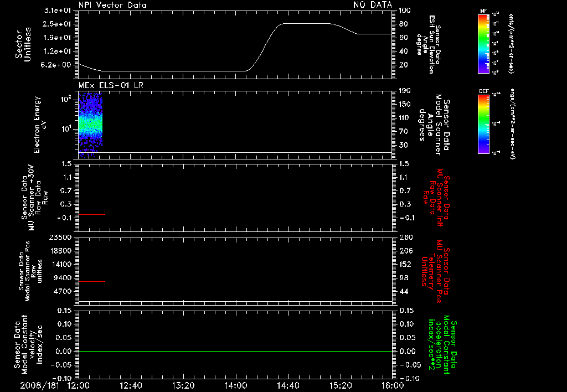Image resolution: width=567 pixels, height=392 pixels.
Task: Click the '150' scanner angle tick label
Action: coord(405,105)
